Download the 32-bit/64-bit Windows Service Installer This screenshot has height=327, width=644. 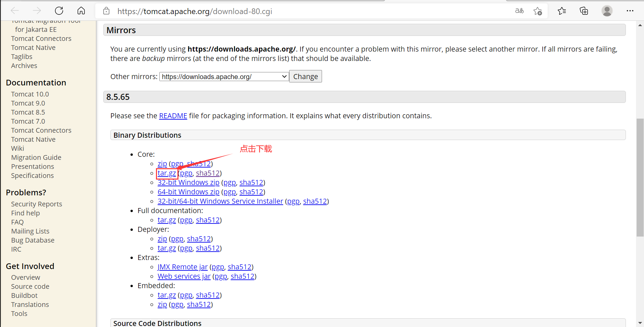click(220, 201)
